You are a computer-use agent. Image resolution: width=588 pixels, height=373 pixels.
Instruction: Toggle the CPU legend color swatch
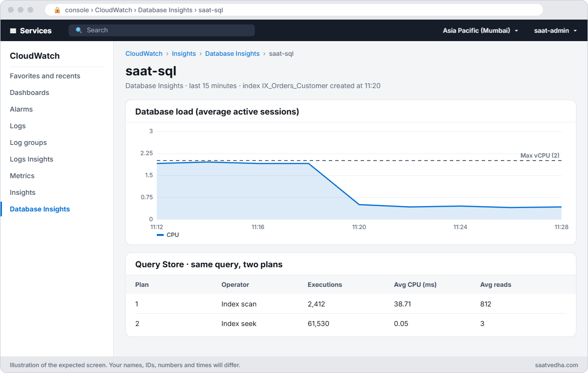160,235
